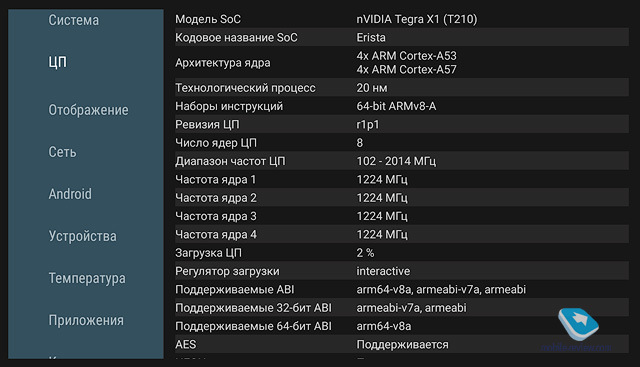Click the armeabi-v7a, armeabi value

point(411,308)
